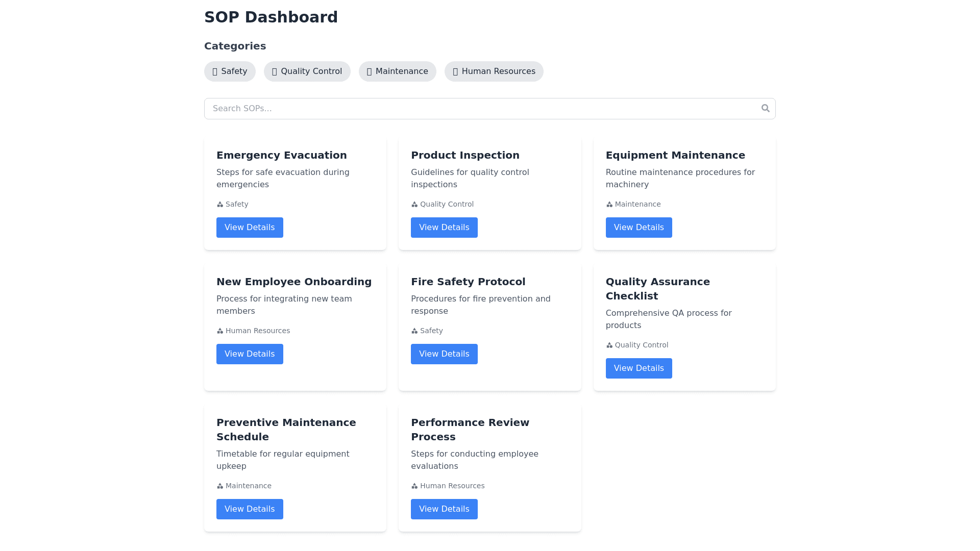Image resolution: width=980 pixels, height=551 pixels.
Task: Focus the Search SOPs input field
Action: 480,109
